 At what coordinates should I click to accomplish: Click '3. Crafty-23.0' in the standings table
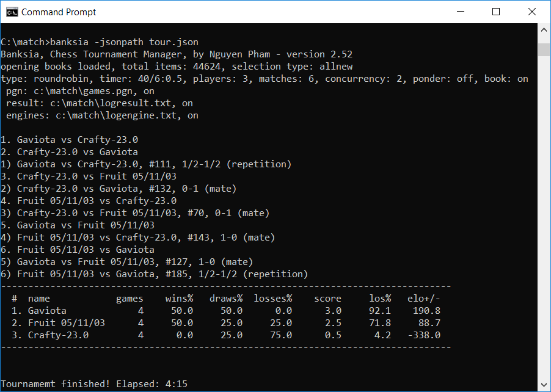pos(50,335)
